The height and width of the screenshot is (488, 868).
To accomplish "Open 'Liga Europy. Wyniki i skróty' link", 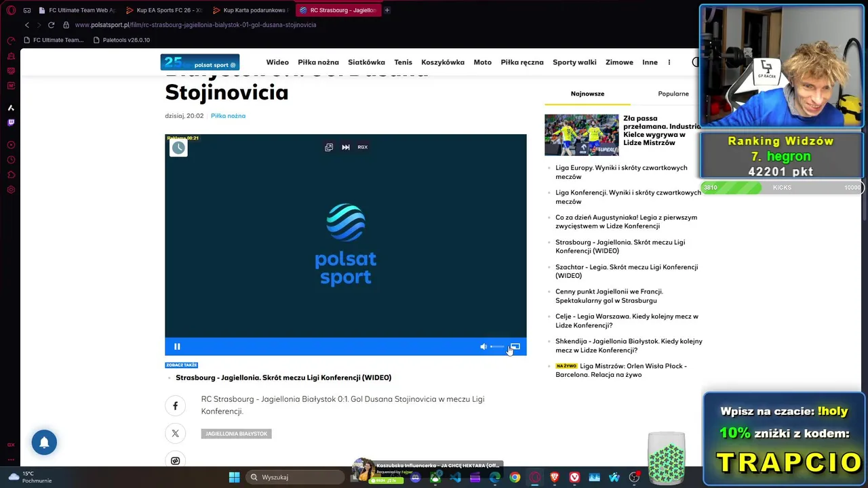I will point(621,172).
